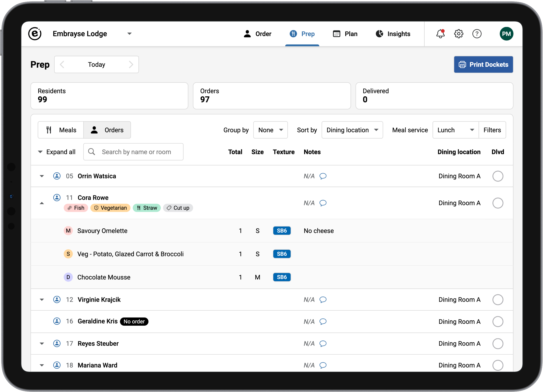Click the SB6 texture badge for Savoury Omelette
Viewport: 543px width, 392px height.
[282, 231]
